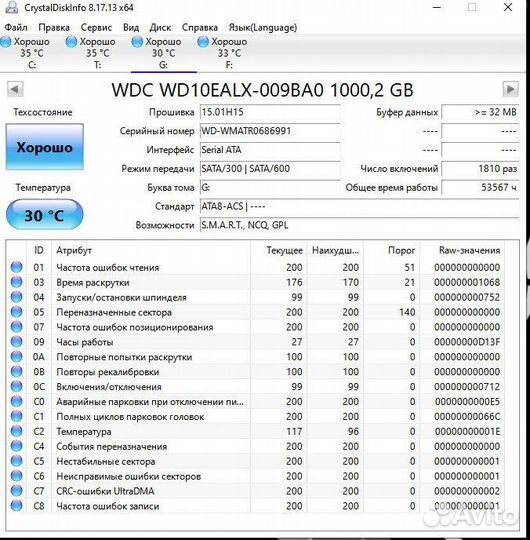Viewport: 530px width, 540px height.
Task: Open the Правка menu
Action: 54,27
